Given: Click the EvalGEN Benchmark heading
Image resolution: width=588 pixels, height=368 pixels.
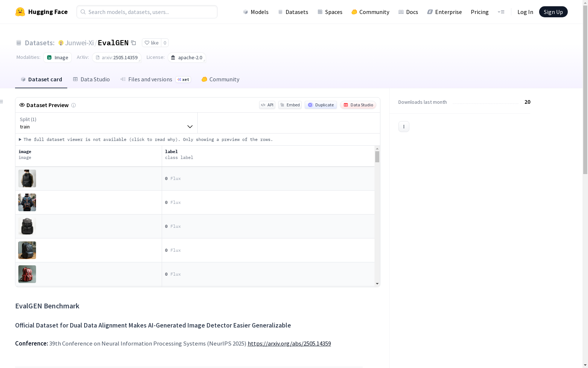Looking at the screenshot, I should tap(47, 306).
